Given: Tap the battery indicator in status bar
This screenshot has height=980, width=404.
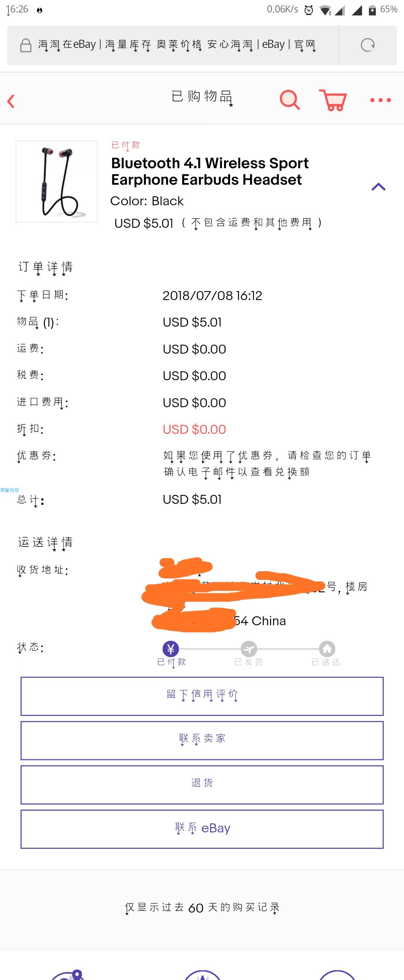Looking at the screenshot, I should tap(372, 10).
